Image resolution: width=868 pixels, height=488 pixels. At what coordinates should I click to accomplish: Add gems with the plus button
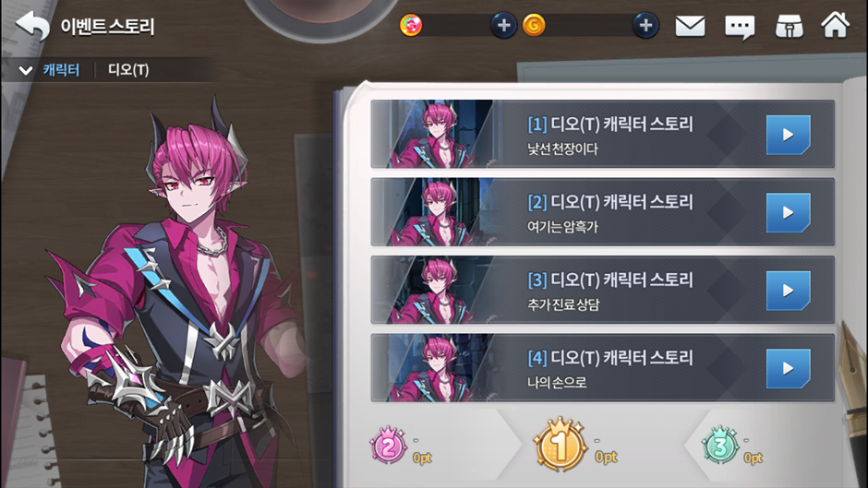(503, 26)
